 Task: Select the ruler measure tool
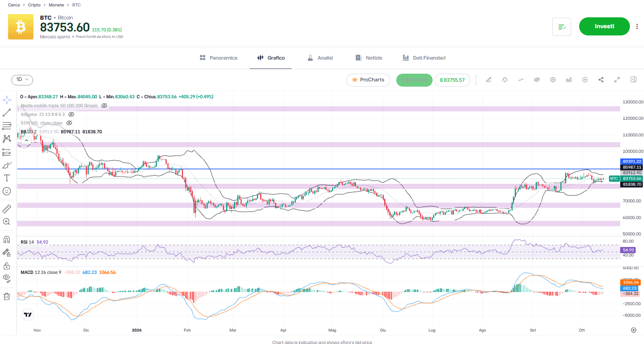pyautogui.click(x=7, y=209)
